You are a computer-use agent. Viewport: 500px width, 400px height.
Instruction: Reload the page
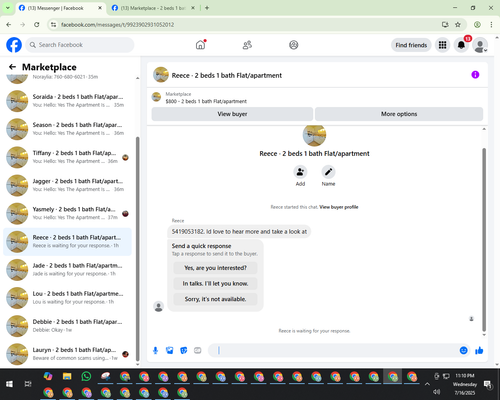(37, 25)
